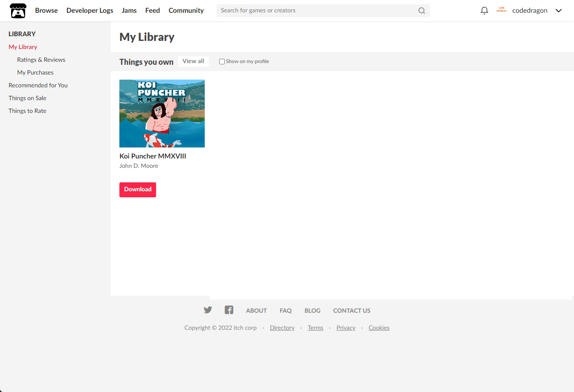The height and width of the screenshot is (392, 574).
Task: Open the Feed navigation item
Action: coord(153,10)
